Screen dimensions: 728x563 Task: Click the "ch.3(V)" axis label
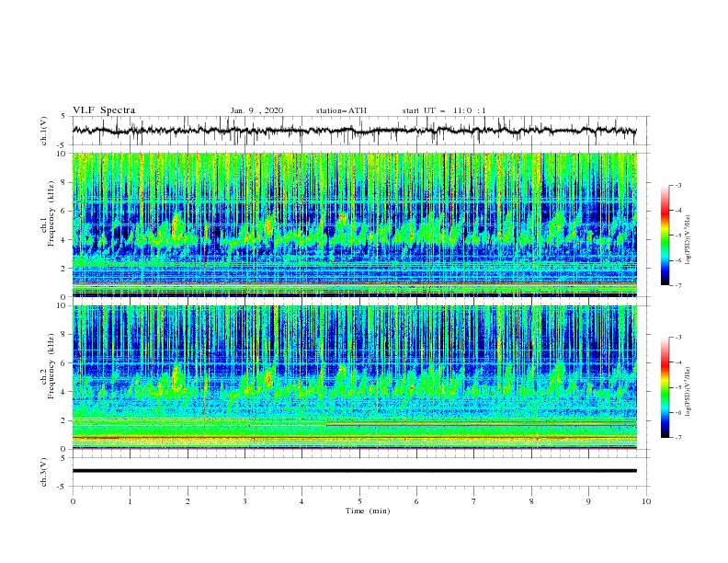pos(44,472)
